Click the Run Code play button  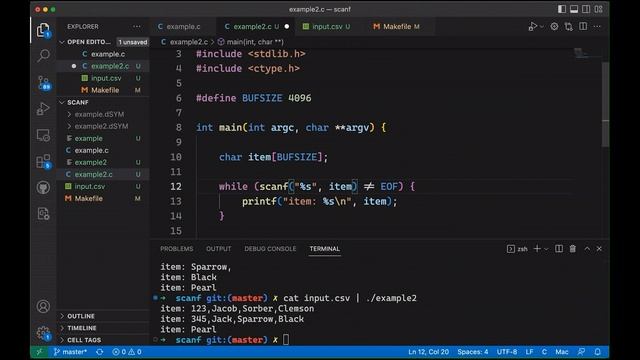(x=532, y=27)
